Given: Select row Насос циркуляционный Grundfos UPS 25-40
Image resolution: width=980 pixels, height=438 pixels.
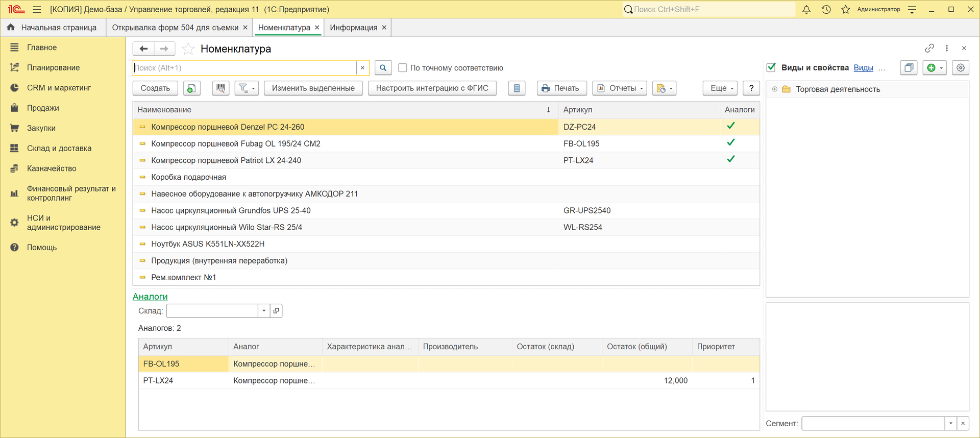Looking at the screenshot, I should (446, 210).
